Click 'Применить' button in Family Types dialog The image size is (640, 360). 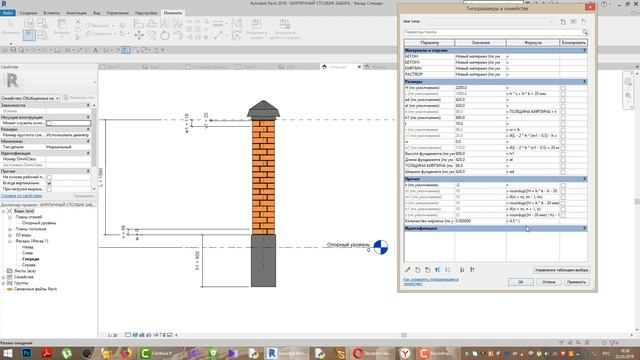coord(576,282)
